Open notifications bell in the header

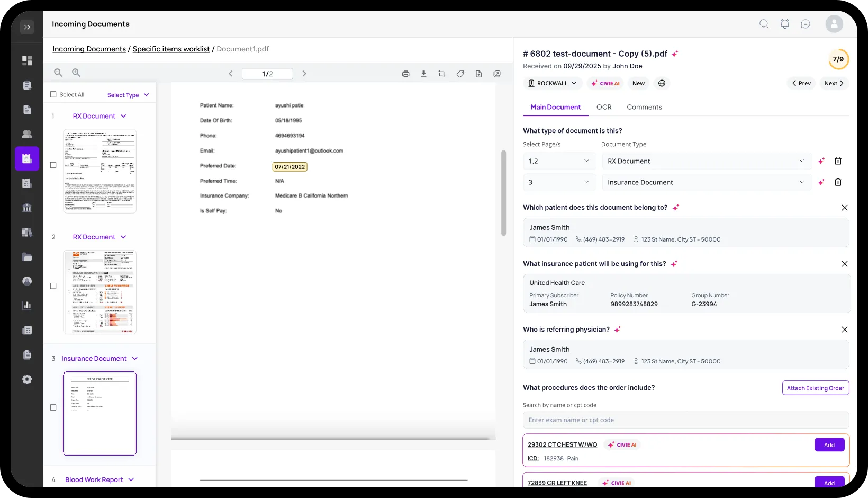coord(784,24)
